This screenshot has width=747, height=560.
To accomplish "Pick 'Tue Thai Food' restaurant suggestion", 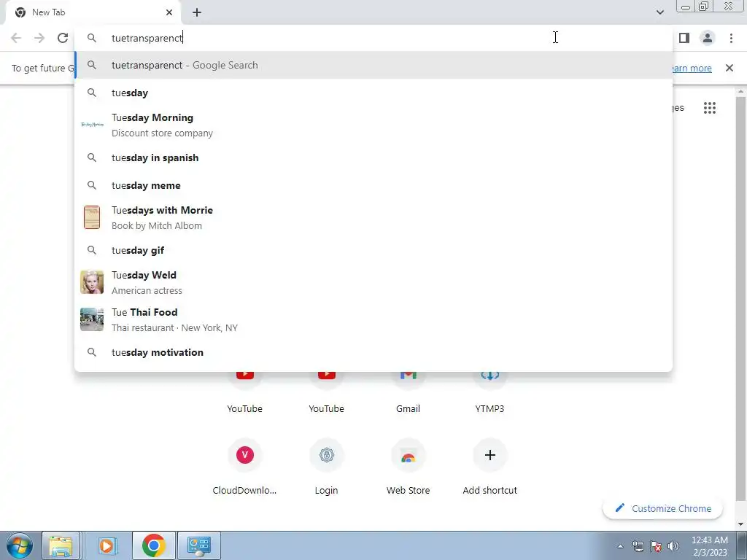I will (373, 319).
